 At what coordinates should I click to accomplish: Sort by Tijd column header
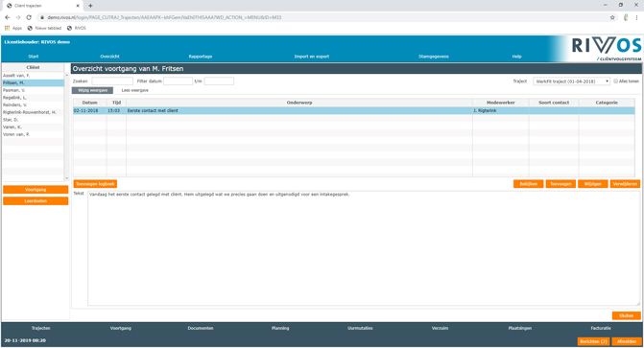pos(116,103)
